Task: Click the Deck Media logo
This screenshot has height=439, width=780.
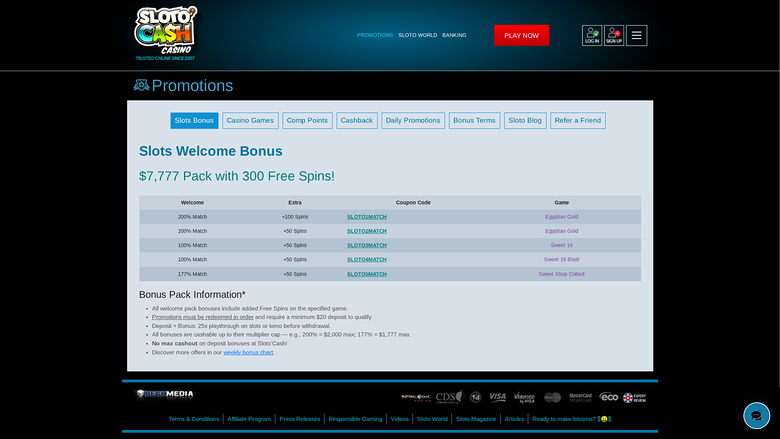Action: [x=165, y=394]
